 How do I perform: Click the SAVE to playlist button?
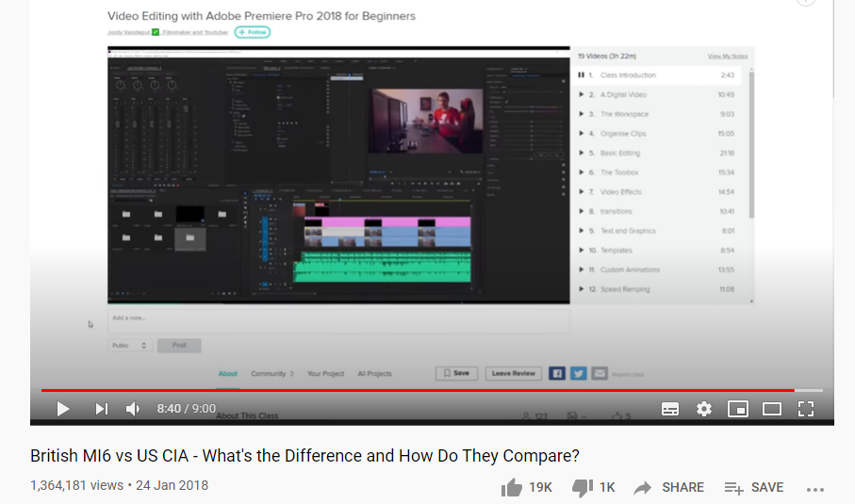pos(754,487)
